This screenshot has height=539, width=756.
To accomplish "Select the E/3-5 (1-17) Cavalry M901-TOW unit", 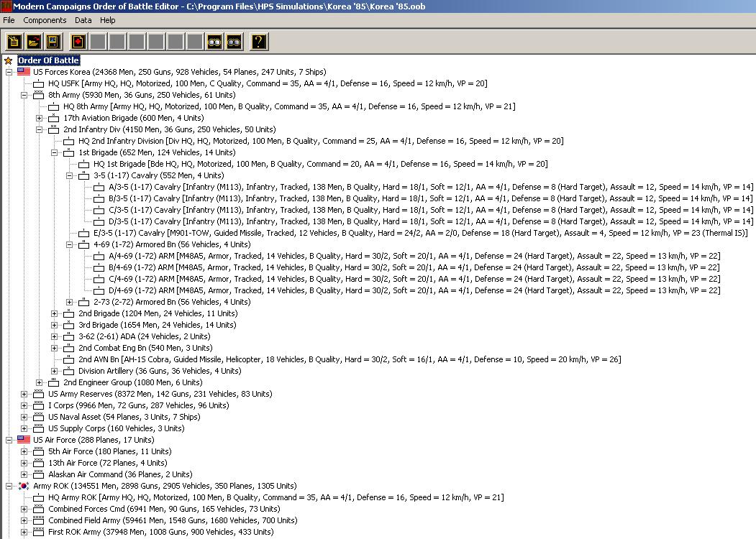I will 411,233.
